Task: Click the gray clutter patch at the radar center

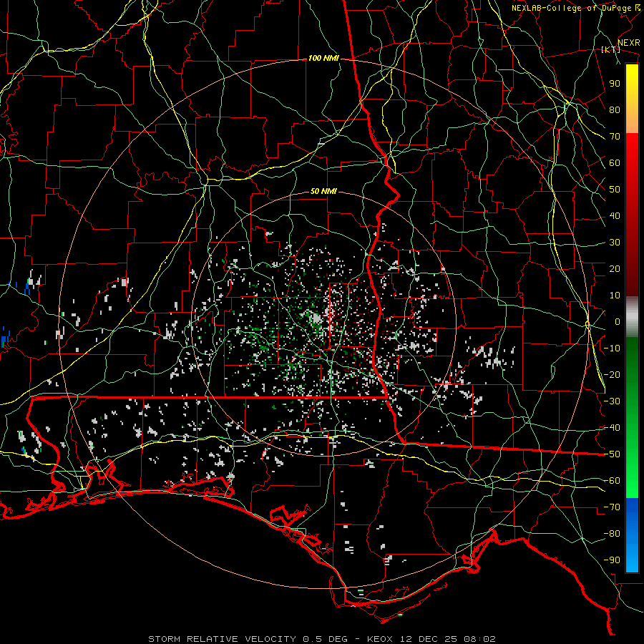Action: pyautogui.click(x=317, y=318)
